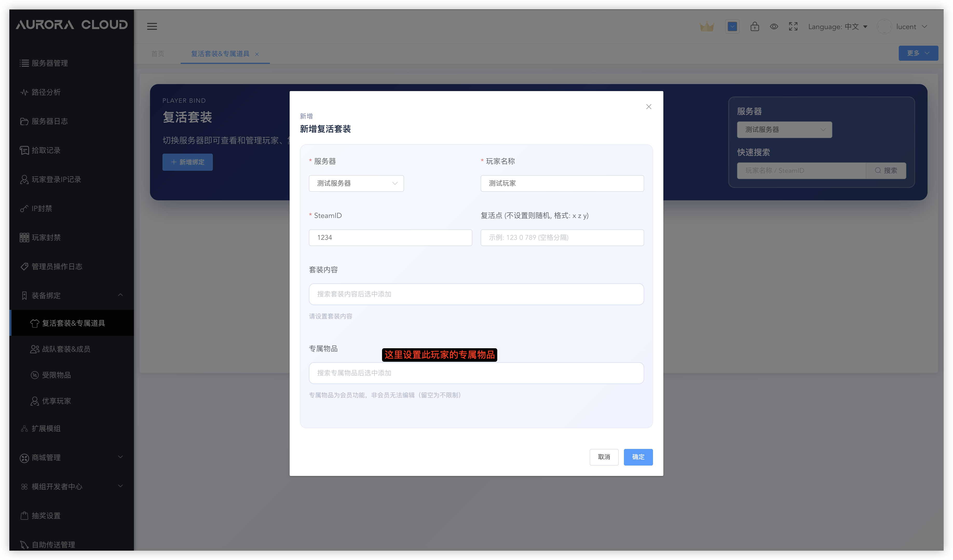This screenshot has width=953, height=560.
Task: Click the gold crown VIP icon
Action: coord(706,27)
